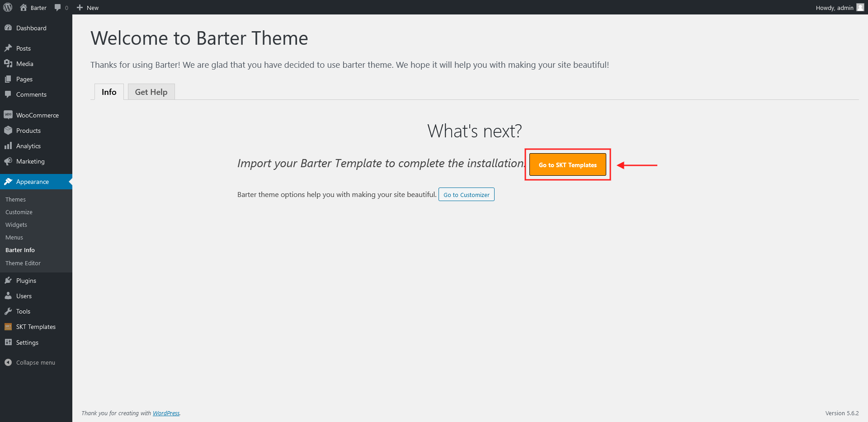Viewport: 868px width, 422px height.
Task: Click the Plugins plug icon
Action: (8, 280)
